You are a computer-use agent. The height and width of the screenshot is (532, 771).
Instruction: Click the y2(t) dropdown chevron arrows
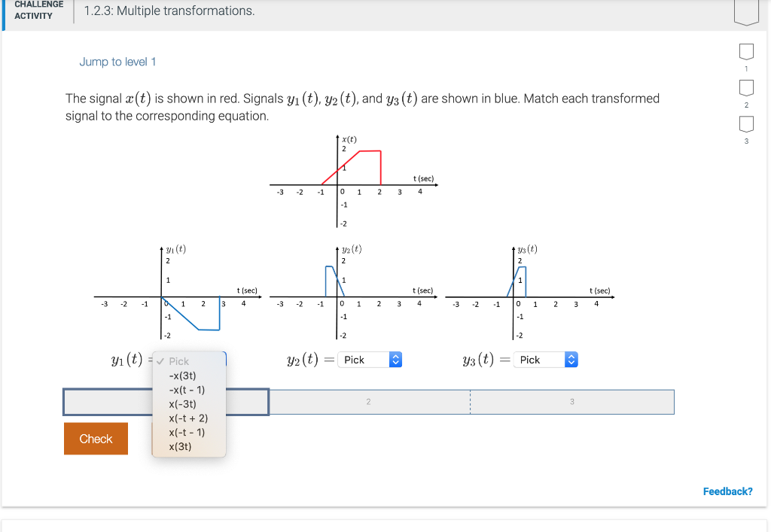(x=395, y=360)
